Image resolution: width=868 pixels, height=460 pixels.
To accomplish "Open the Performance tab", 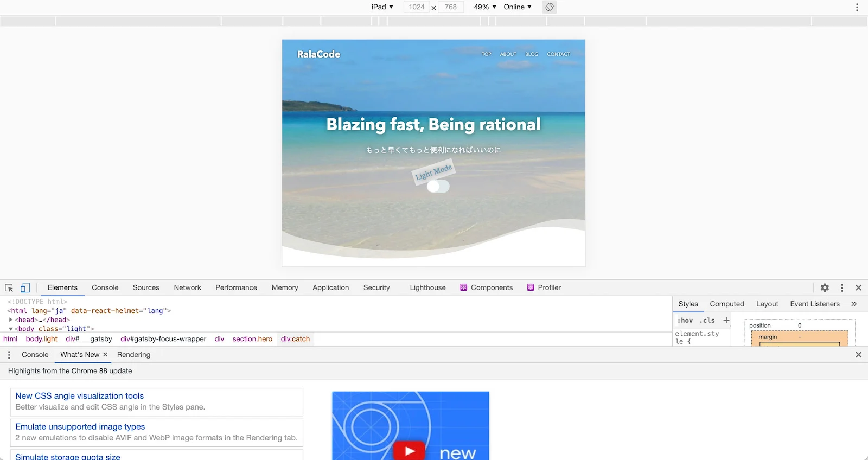I will [x=236, y=288].
